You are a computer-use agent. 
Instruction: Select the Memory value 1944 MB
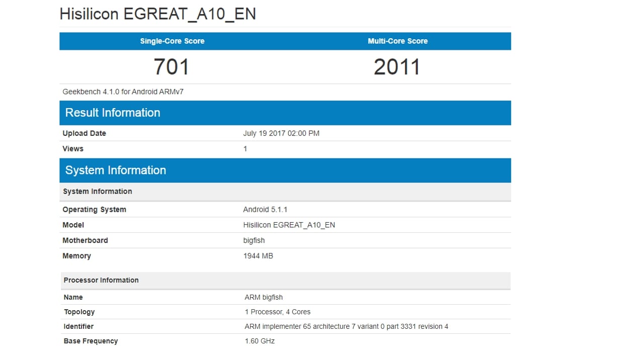[x=258, y=255]
